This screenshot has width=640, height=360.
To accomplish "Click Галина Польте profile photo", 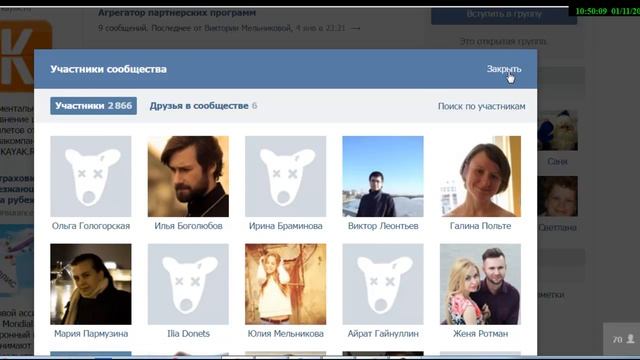I will (x=480, y=176).
